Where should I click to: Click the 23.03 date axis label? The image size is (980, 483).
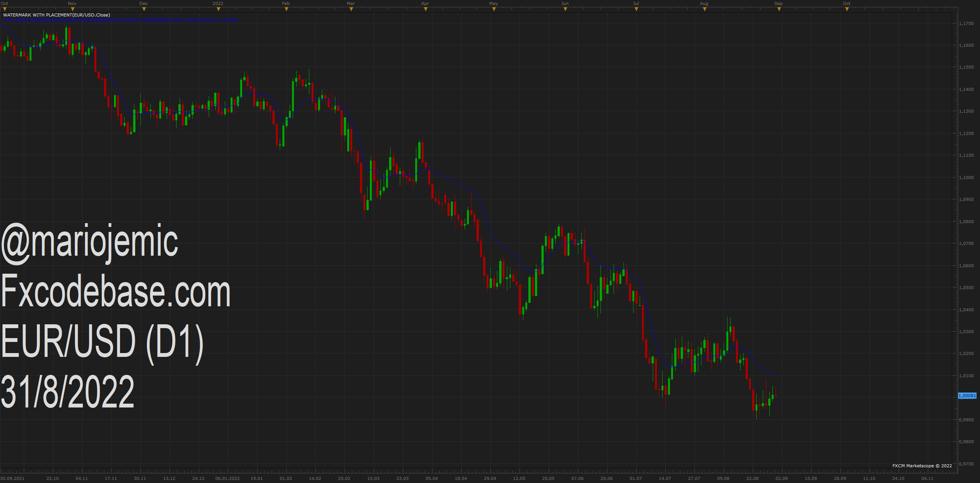pos(403,478)
